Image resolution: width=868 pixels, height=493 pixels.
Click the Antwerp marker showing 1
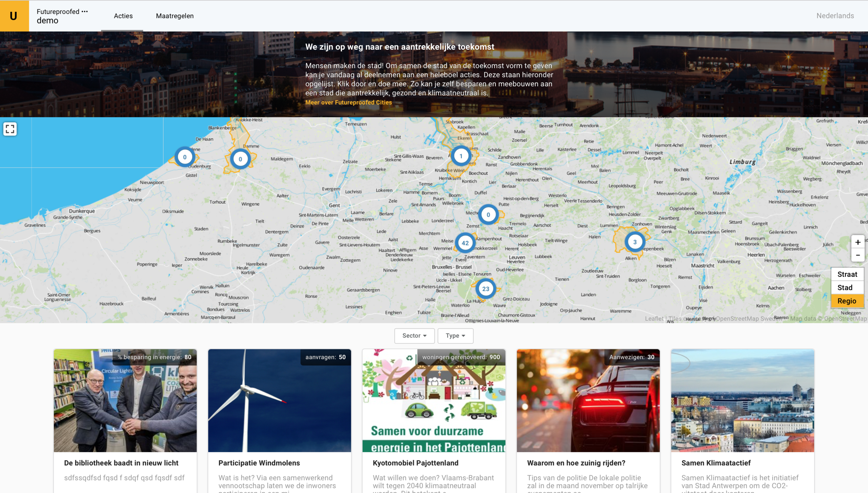[x=461, y=156]
